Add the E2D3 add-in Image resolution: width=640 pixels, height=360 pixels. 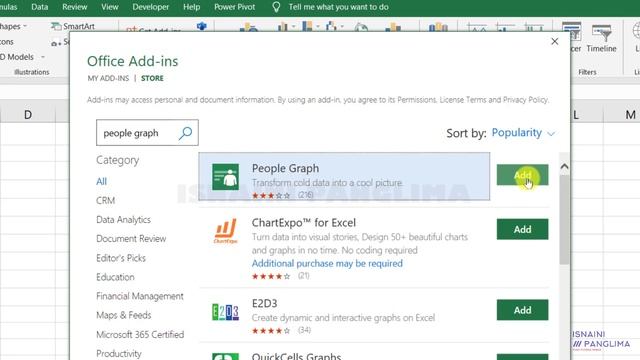tap(522, 310)
